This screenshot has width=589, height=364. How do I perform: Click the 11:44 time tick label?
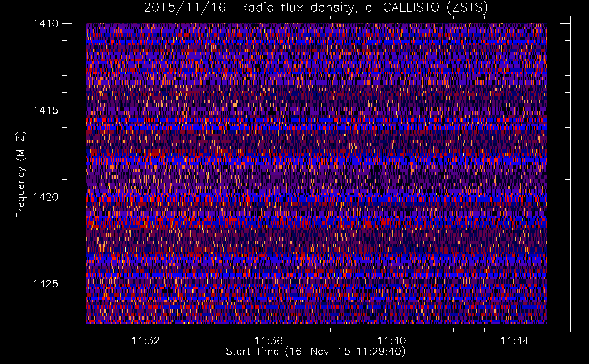515,341
